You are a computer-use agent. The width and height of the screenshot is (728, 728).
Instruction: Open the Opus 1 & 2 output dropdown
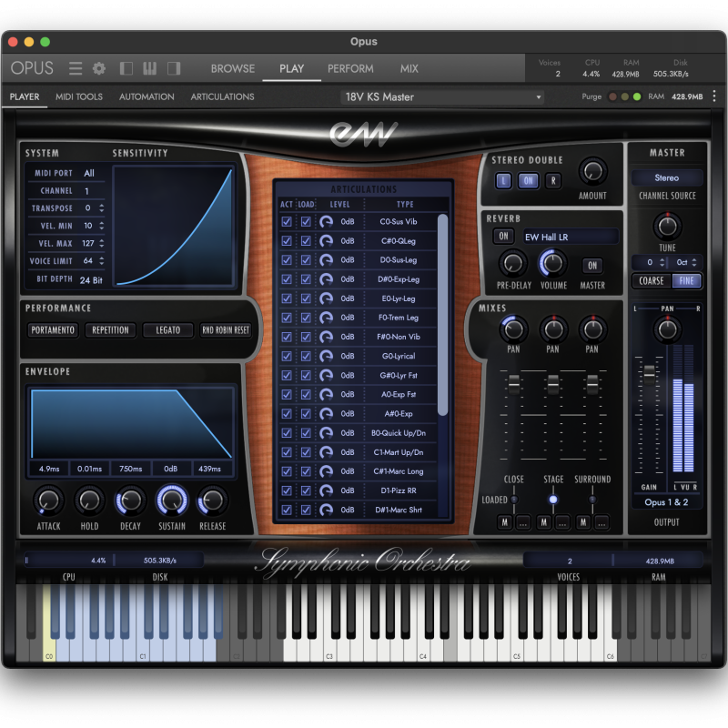click(x=667, y=502)
